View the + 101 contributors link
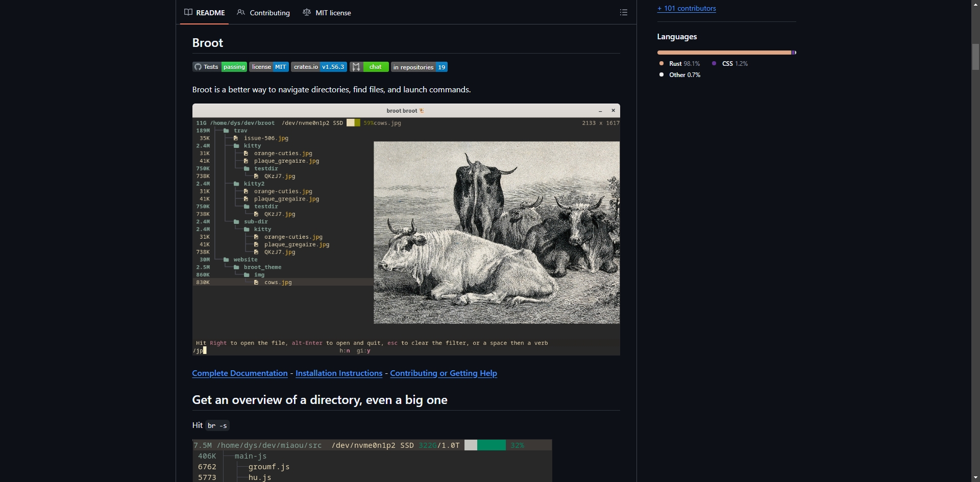Viewport: 980px width, 482px height. click(687, 8)
